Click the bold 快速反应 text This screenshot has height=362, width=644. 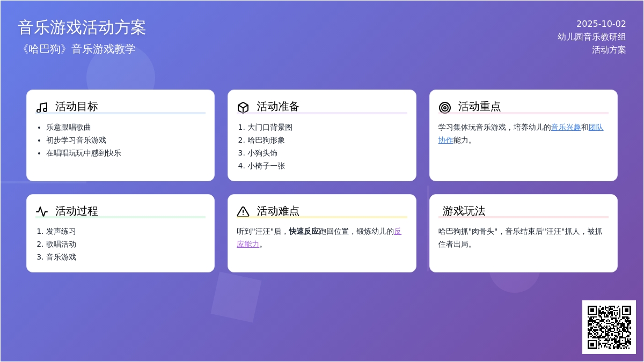pyautogui.click(x=304, y=231)
